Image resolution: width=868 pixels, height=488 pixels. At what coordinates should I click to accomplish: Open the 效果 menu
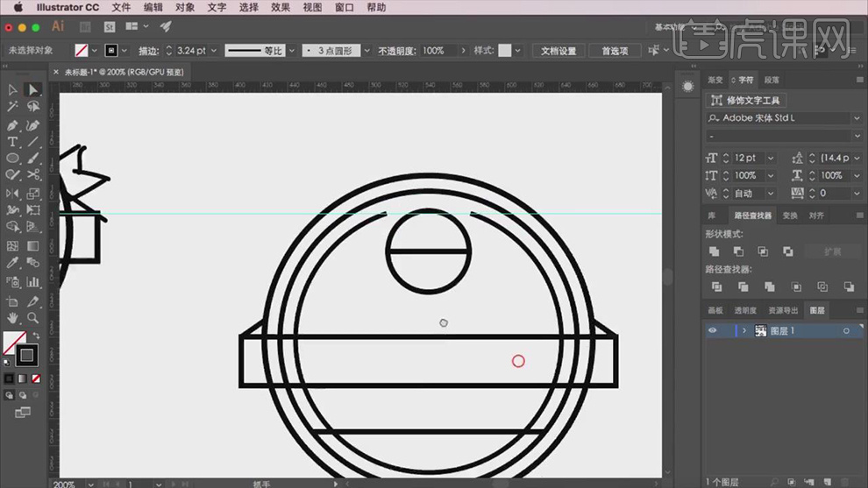[281, 7]
